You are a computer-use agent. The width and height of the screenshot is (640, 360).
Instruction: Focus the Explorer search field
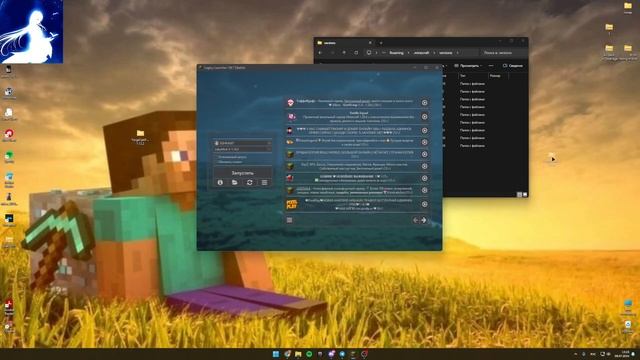point(502,53)
